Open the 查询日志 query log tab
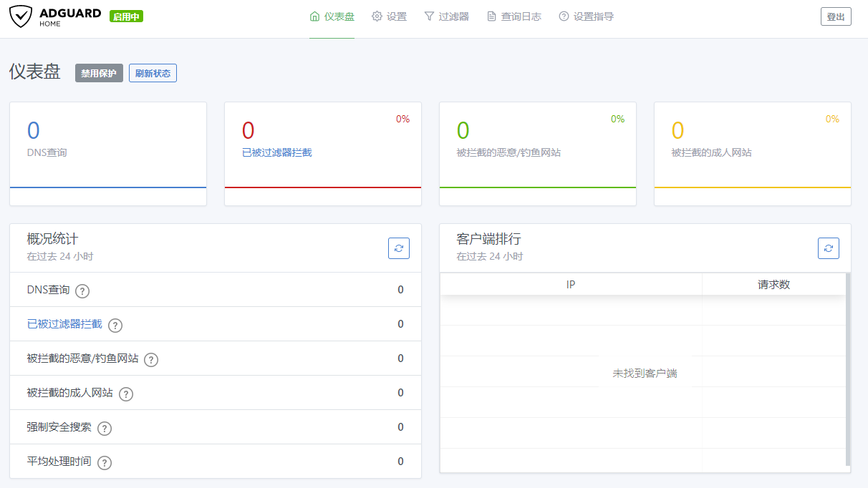The image size is (868, 488). tap(513, 16)
